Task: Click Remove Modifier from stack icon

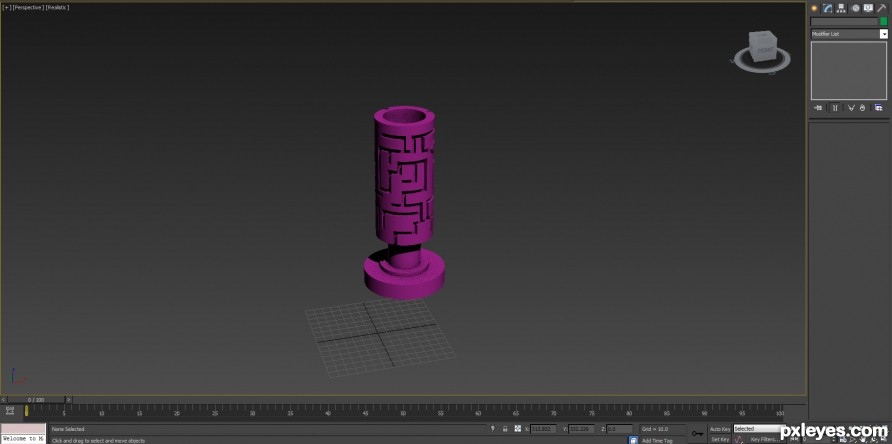Action: pos(862,108)
